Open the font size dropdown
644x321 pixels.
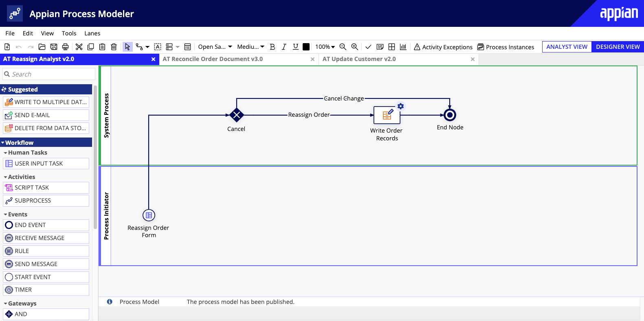point(251,47)
